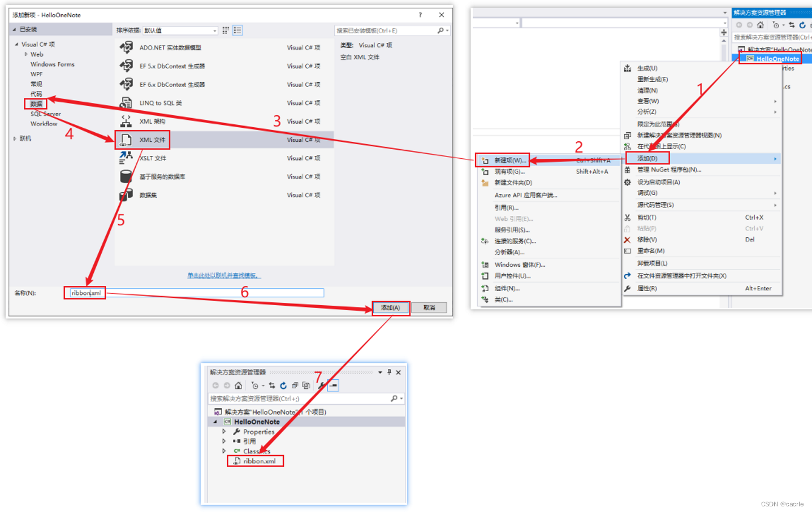Collapse the 已安装 section
812x512 pixels.
(x=15, y=29)
